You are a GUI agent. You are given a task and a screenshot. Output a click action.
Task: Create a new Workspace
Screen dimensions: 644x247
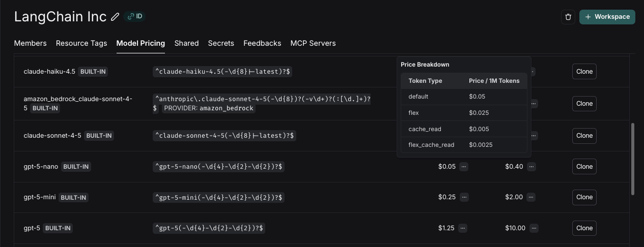click(x=607, y=17)
